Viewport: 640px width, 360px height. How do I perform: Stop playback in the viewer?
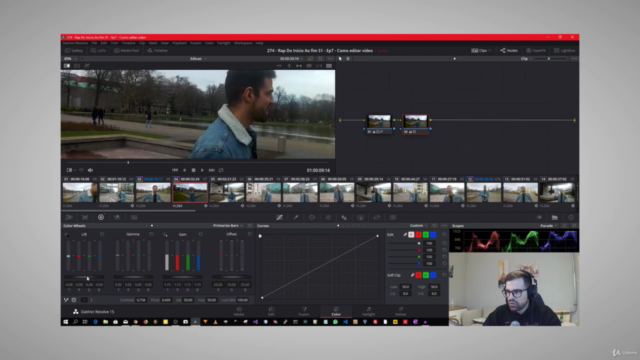click(193, 170)
